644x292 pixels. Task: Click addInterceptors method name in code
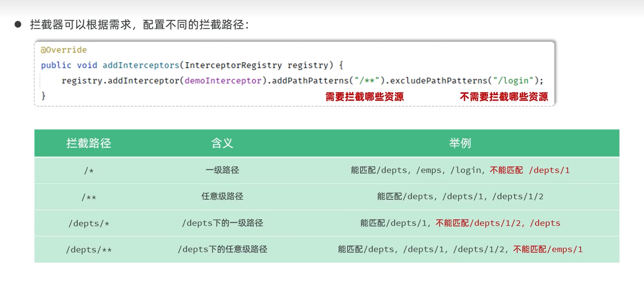(x=141, y=65)
